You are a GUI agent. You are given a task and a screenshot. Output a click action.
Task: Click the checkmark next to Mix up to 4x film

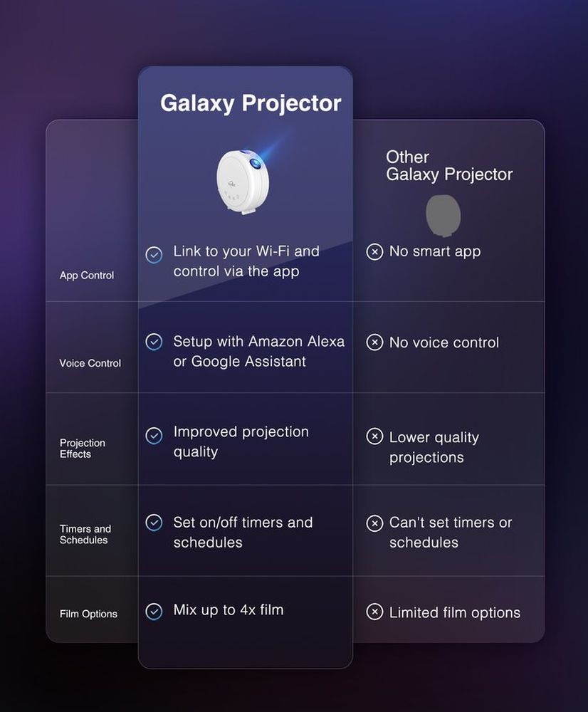pyautogui.click(x=154, y=611)
